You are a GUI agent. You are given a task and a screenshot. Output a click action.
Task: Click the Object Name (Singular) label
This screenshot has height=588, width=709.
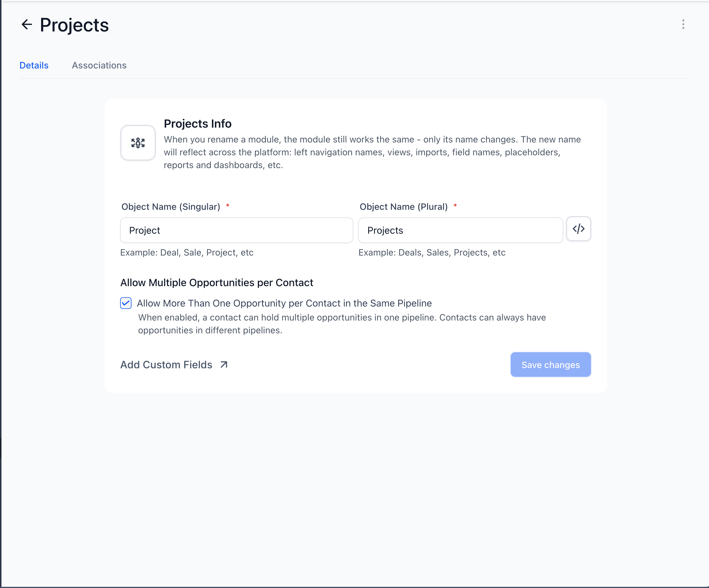pos(171,207)
